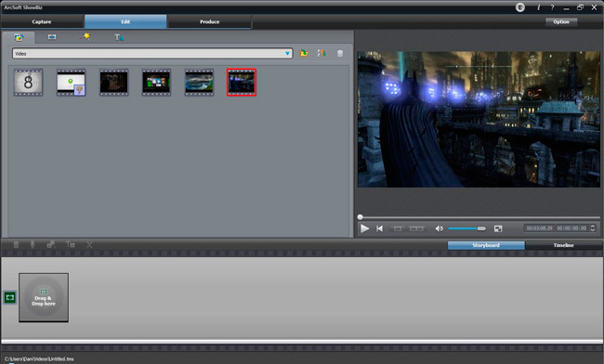The image size is (604, 364).
Task: Open the info i icon
Action: point(539,7)
